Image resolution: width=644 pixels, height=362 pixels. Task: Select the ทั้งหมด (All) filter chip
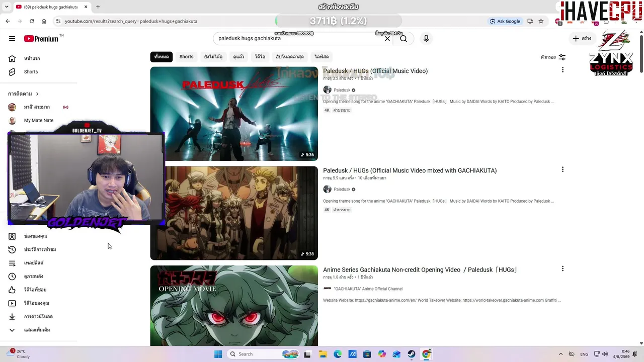point(162,57)
